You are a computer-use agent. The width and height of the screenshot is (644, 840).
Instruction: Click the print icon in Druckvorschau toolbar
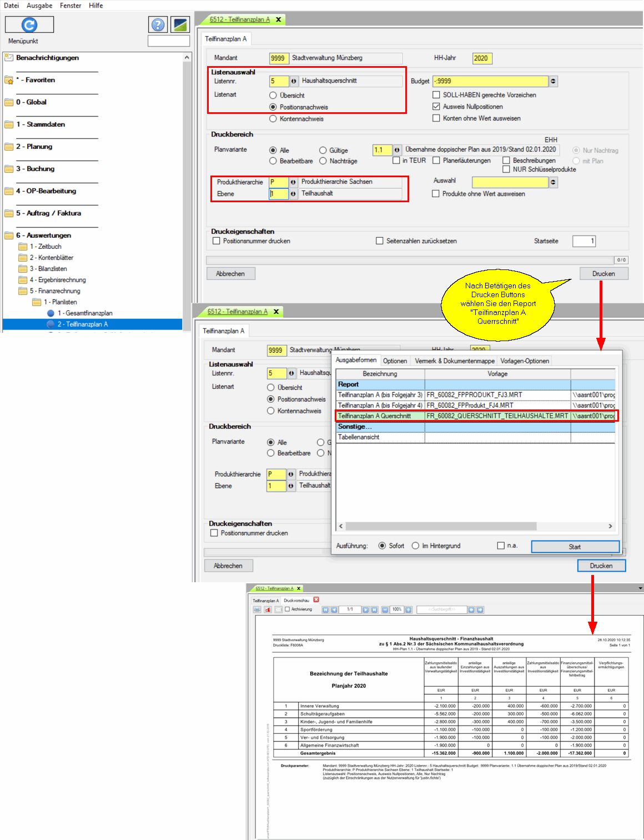257,609
